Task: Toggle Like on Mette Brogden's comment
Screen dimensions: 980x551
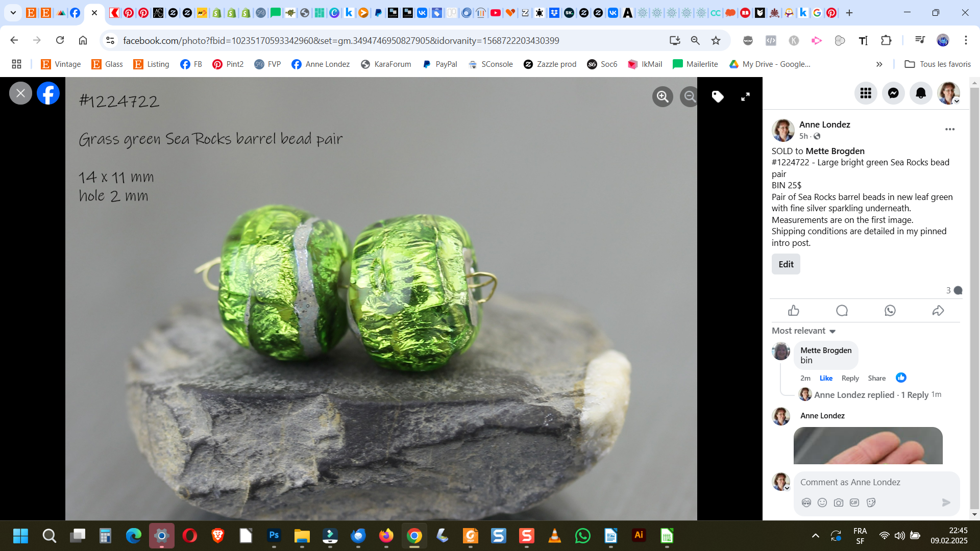Action: coord(826,378)
